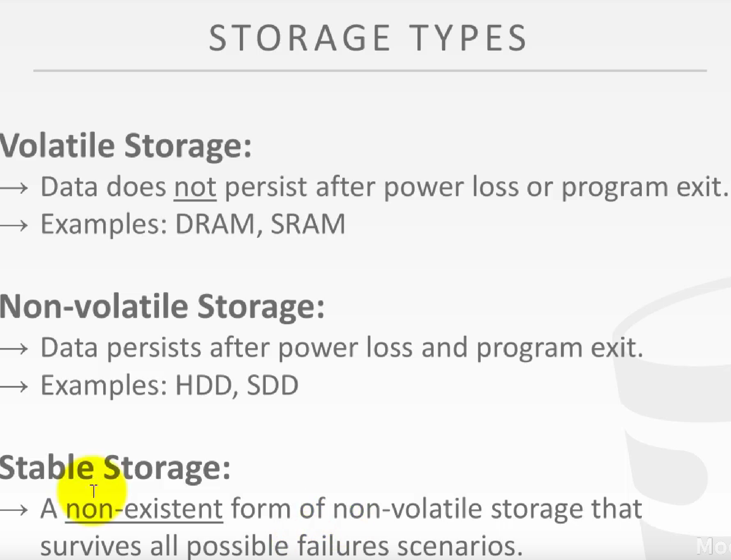Screen dimensions: 731x560
Task: Click the word "HDD" in the examples
Action: pyautogui.click(x=204, y=385)
